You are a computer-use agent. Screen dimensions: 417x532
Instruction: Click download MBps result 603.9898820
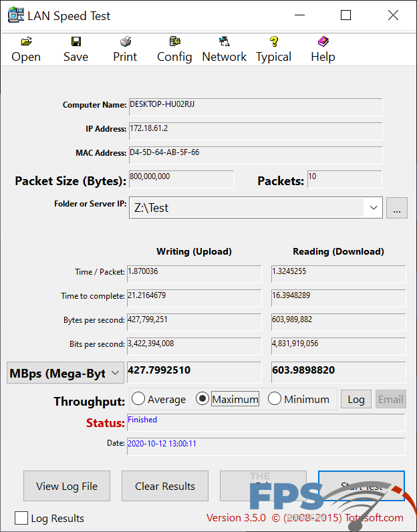click(338, 372)
